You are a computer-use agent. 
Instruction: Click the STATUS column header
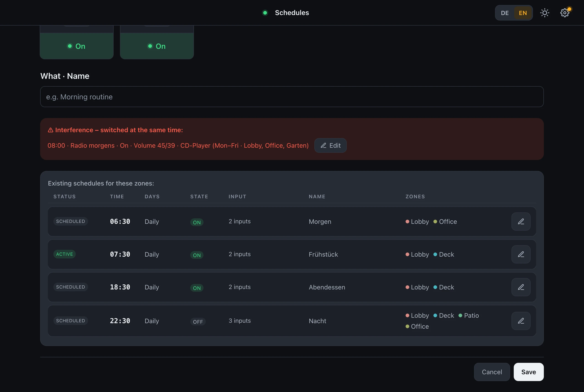[65, 196]
